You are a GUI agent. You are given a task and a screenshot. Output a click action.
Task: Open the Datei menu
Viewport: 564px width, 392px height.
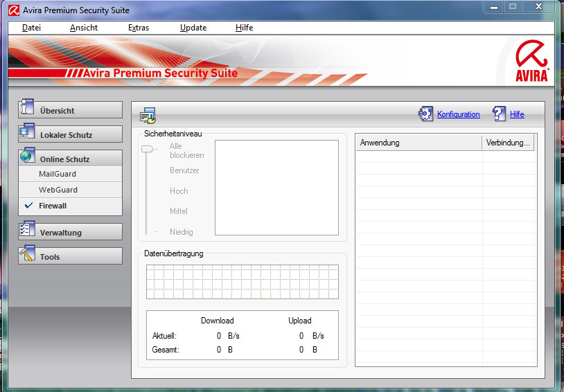tap(31, 28)
